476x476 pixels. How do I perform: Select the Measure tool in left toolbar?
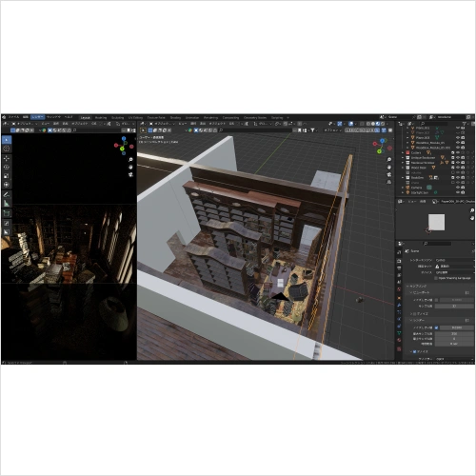pyautogui.click(x=7, y=204)
